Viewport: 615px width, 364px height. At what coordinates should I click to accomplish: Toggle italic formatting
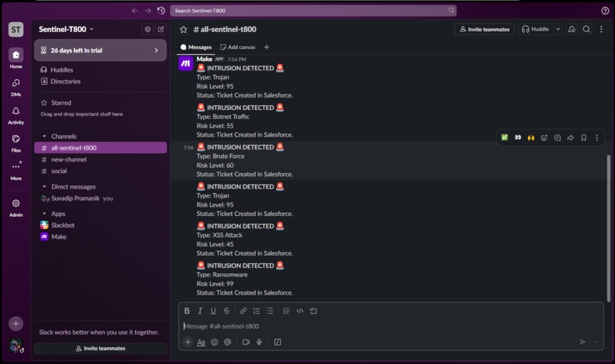click(x=200, y=311)
